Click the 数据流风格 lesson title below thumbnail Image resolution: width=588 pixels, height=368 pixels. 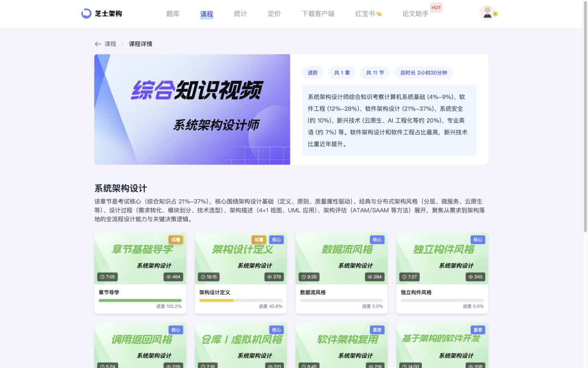pos(313,293)
